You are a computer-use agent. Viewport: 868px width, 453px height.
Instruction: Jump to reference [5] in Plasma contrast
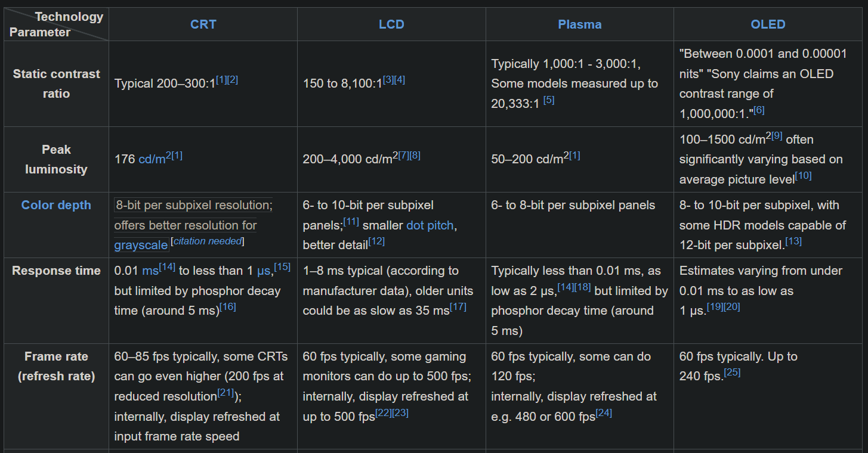[549, 100]
